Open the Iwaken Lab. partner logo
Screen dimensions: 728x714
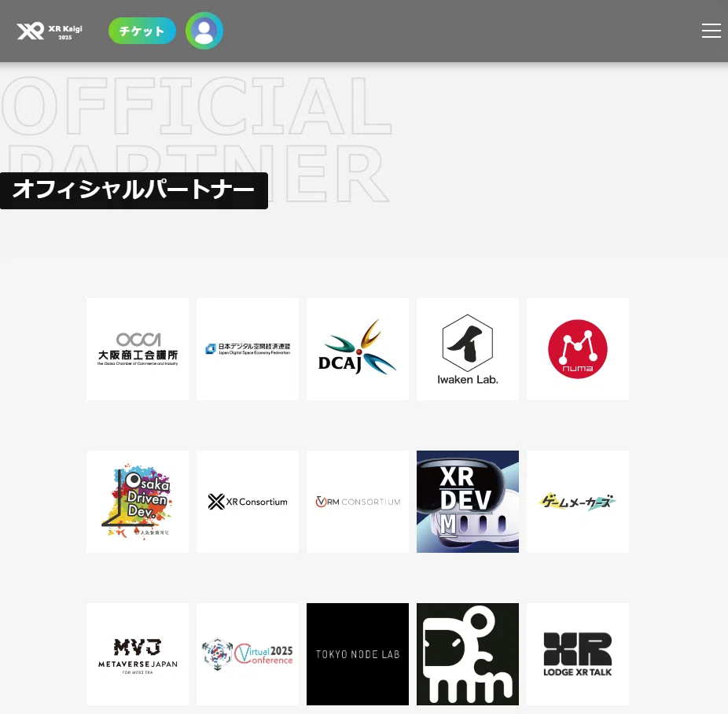(468, 349)
